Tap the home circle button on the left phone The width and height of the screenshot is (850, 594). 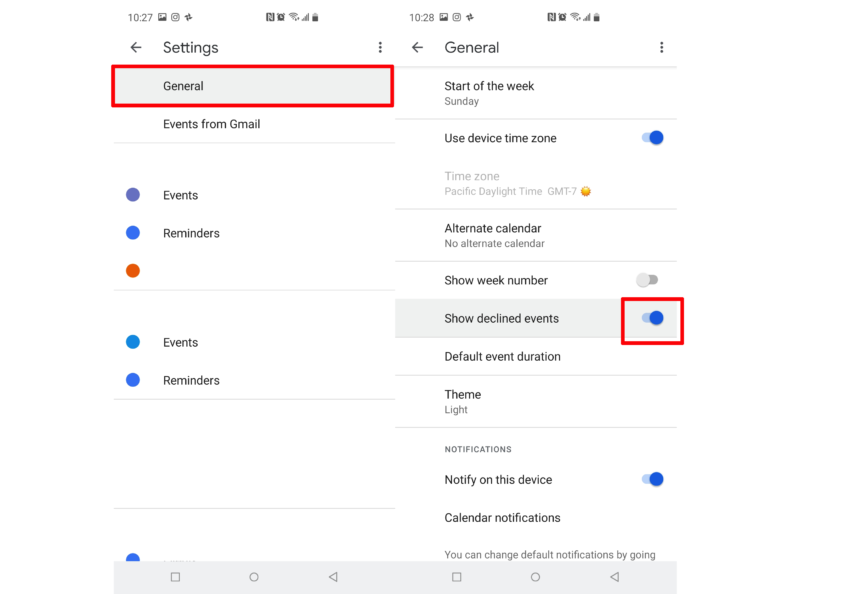(254, 577)
